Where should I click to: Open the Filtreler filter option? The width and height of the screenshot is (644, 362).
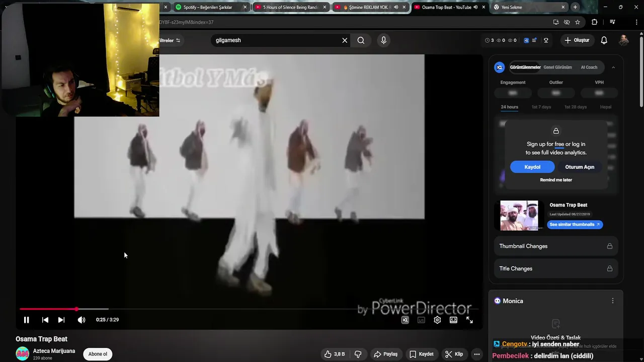point(170,40)
